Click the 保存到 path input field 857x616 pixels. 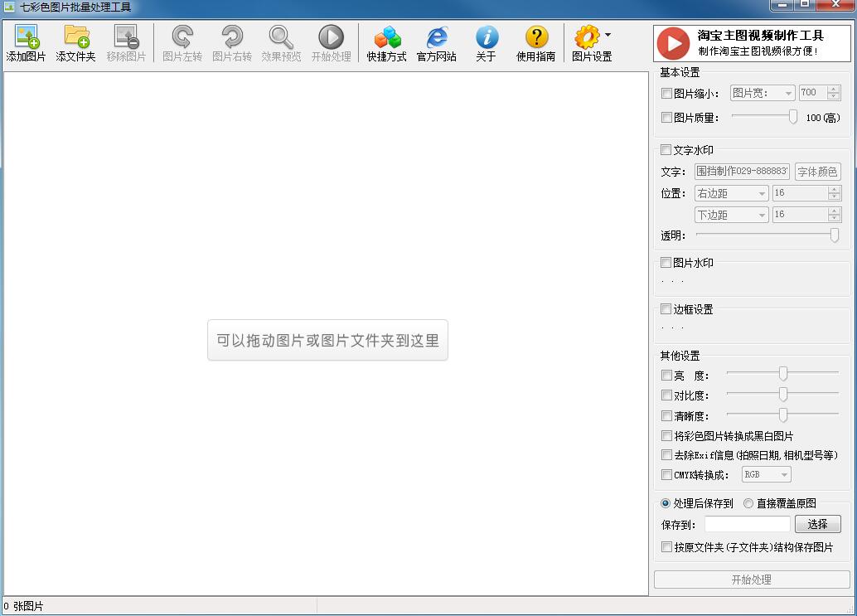point(747,524)
